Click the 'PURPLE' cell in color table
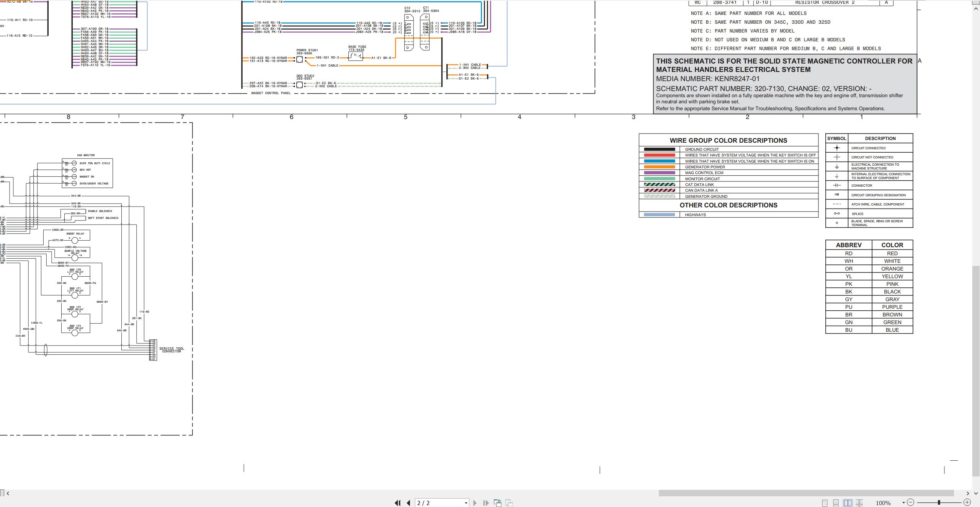Viewport: 980px width, 507px height. pos(892,307)
